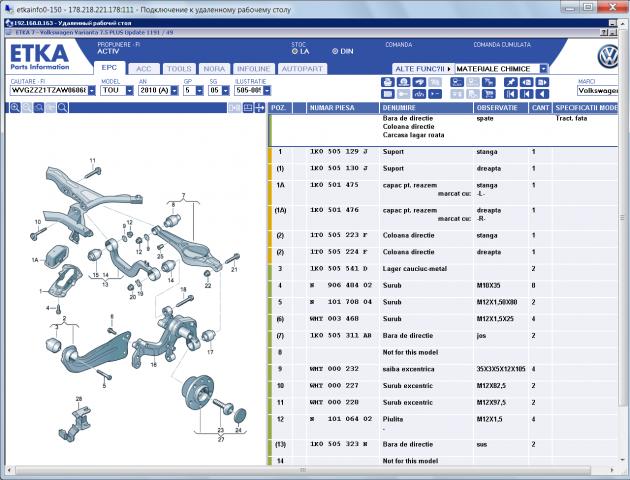Image resolution: width=630 pixels, height=480 pixels.
Task: Select part number WHT 003 468
Action: (x=334, y=319)
